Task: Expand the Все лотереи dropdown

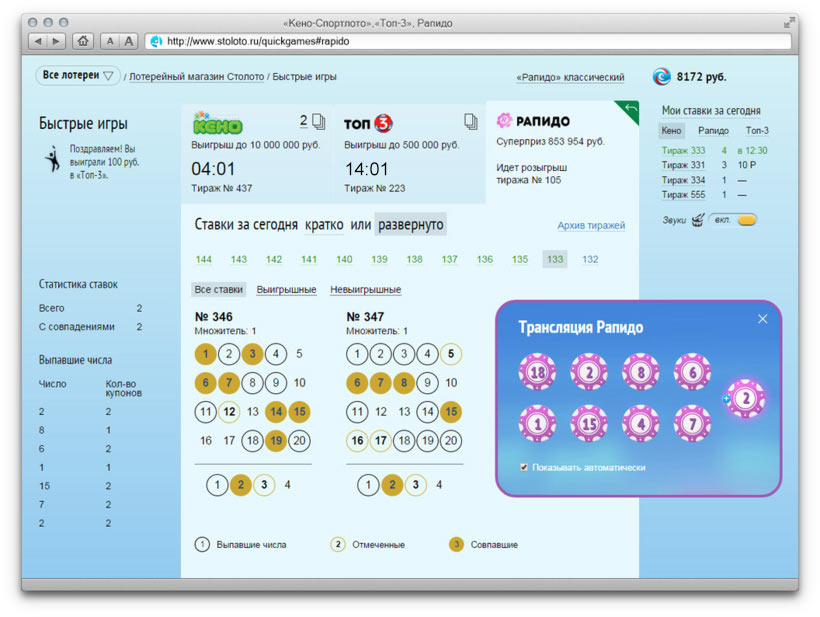Action: [79, 76]
